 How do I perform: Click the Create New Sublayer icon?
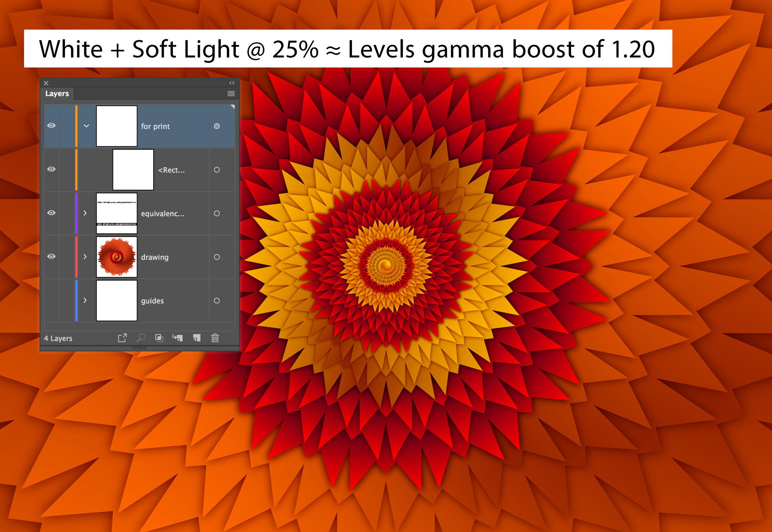click(178, 338)
